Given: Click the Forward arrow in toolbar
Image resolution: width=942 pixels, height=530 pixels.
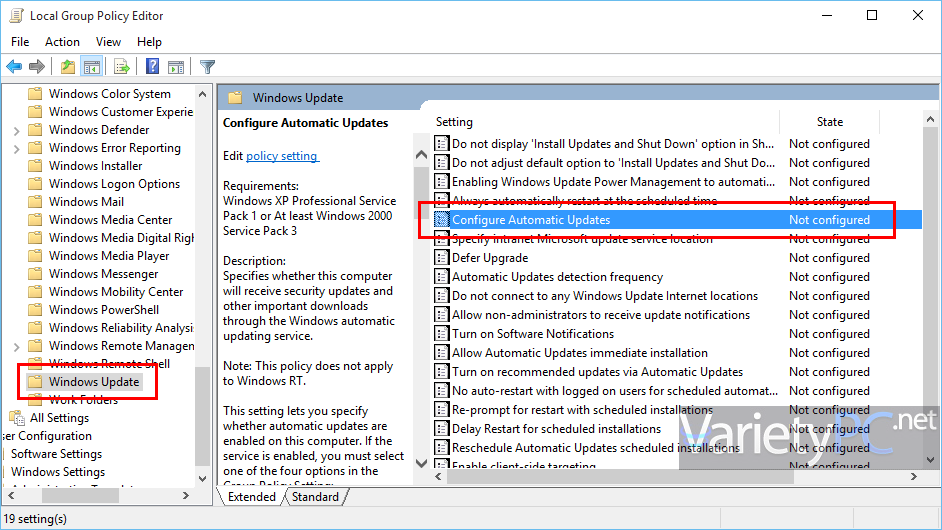Looking at the screenshot, I should [37, 67].
